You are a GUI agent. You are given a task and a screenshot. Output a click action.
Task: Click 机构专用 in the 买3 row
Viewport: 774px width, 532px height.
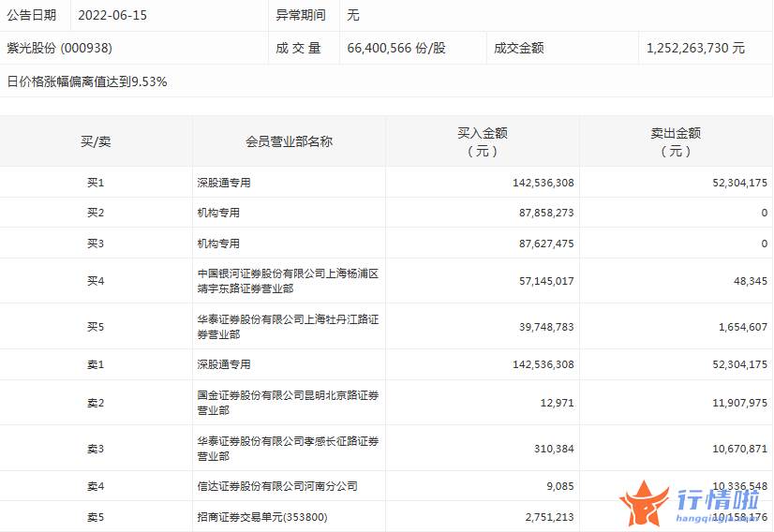(x=218, y=244)
